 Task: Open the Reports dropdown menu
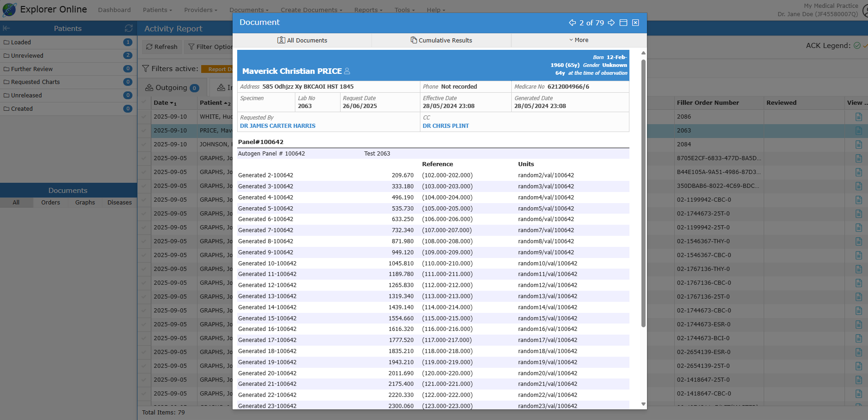coord(369,10)
